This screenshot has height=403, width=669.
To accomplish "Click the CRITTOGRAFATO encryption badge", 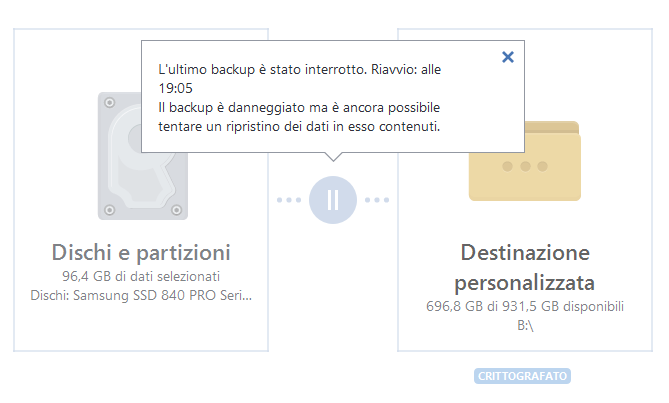I will point(522,376).
